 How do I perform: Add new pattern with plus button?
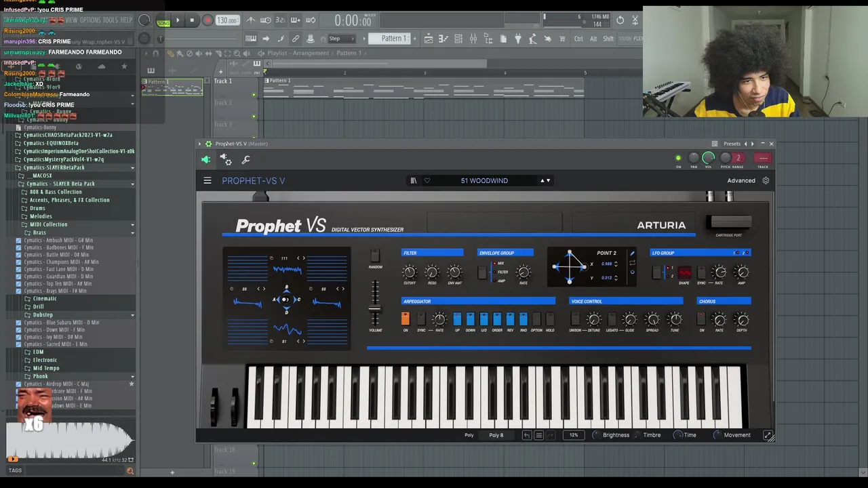pyautogui.click(x=414, y=39)
